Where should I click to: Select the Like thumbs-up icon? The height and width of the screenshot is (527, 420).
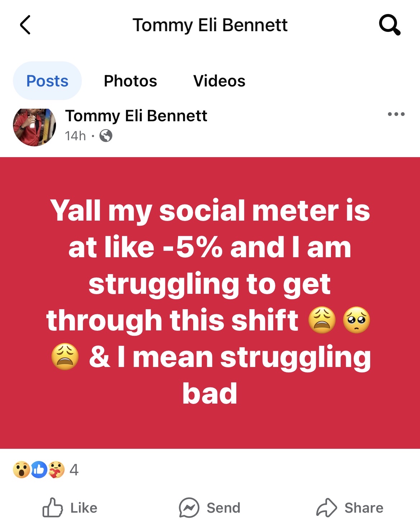(52, 507)
